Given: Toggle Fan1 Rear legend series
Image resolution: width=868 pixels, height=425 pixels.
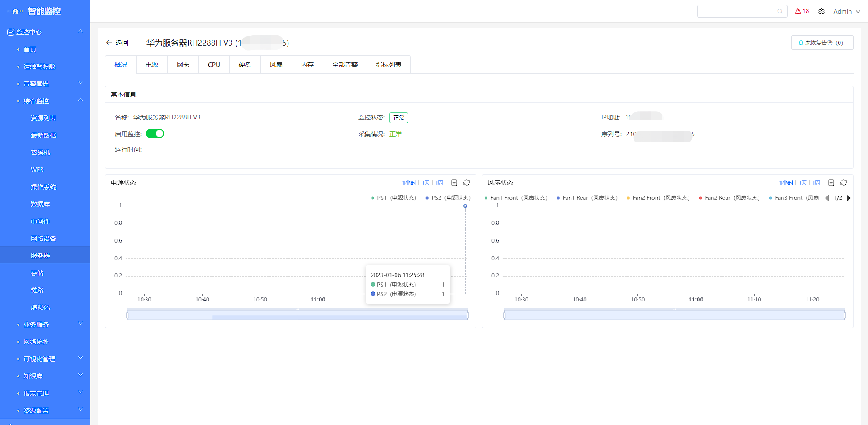Looking at the screenshot, I should pyautogui.click(x=587, y=198).
